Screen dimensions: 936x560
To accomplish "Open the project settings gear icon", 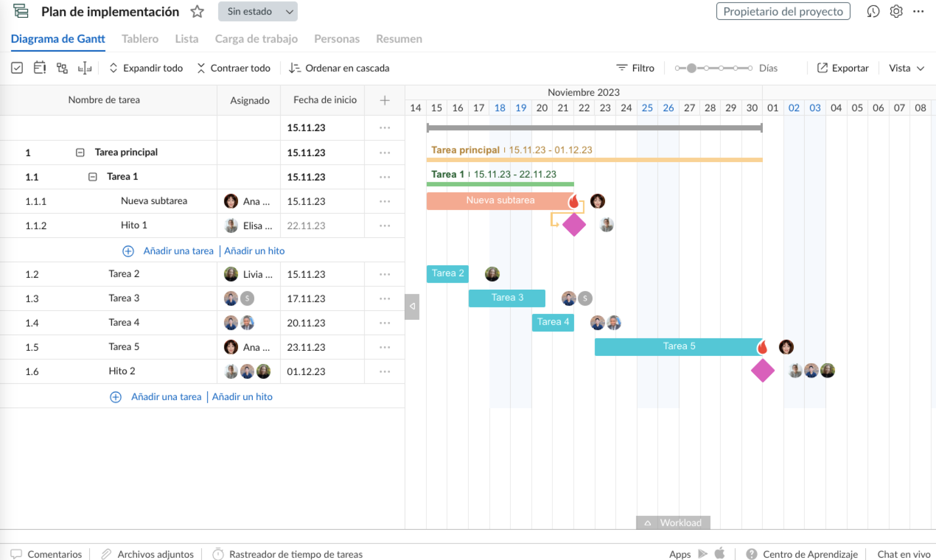I will [x=897, y=12].
